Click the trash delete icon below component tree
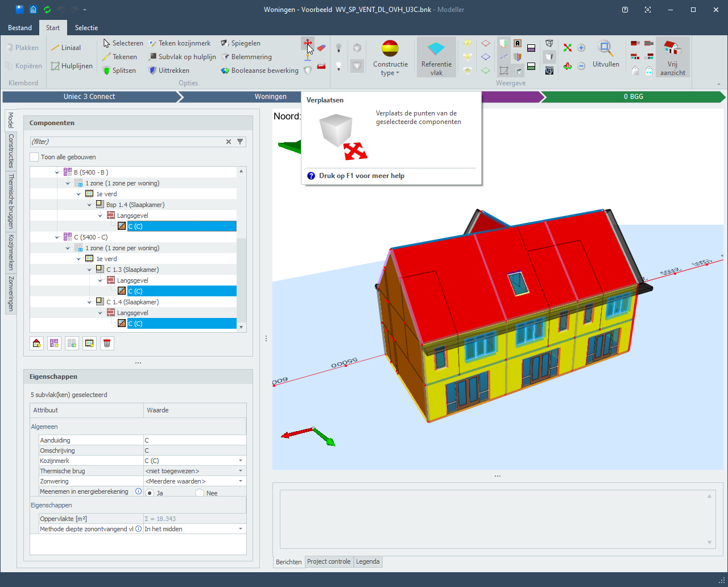 pos(107,343)
